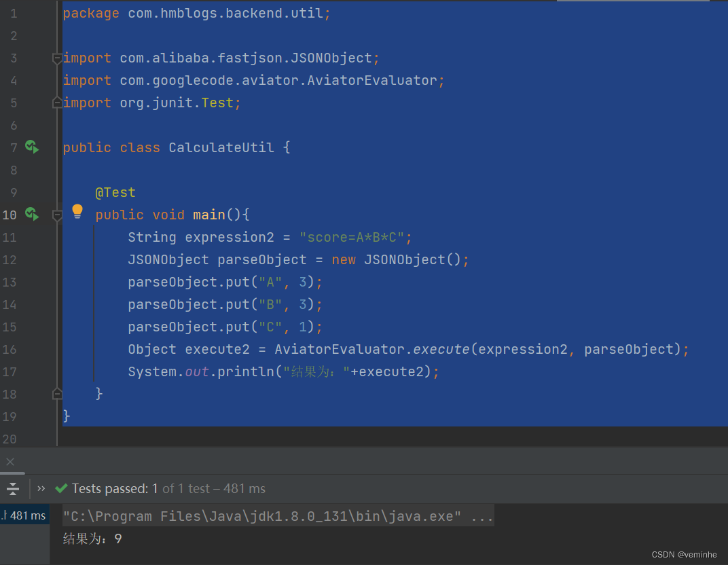Select the 481 ms test entry in results list

pos(24,515)
